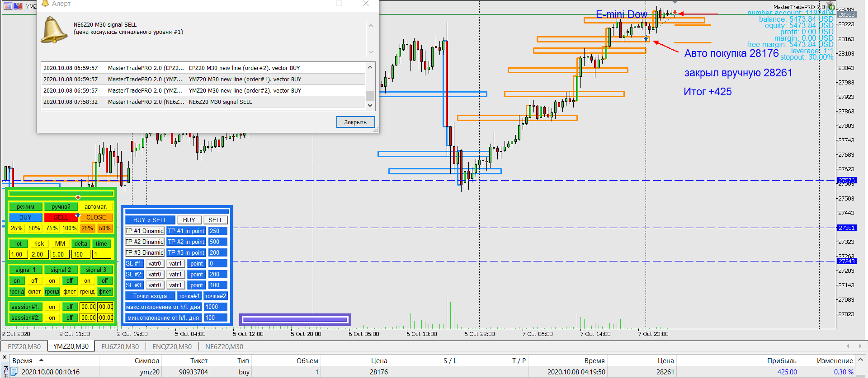Select the alert row YMZ20 M30 new line (order#1)
Image resolution: width=868 pixels, height=378 pixels.
coord(203,79)
